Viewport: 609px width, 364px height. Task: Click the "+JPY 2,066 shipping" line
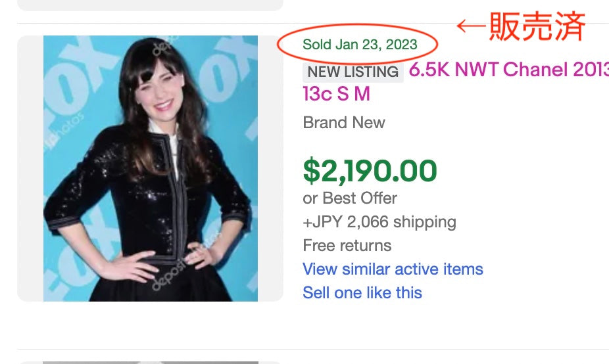tap(379, 222)
